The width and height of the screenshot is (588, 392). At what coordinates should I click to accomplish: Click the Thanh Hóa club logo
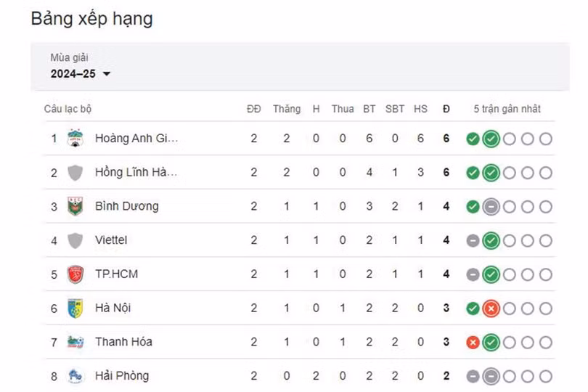(75, 342)
